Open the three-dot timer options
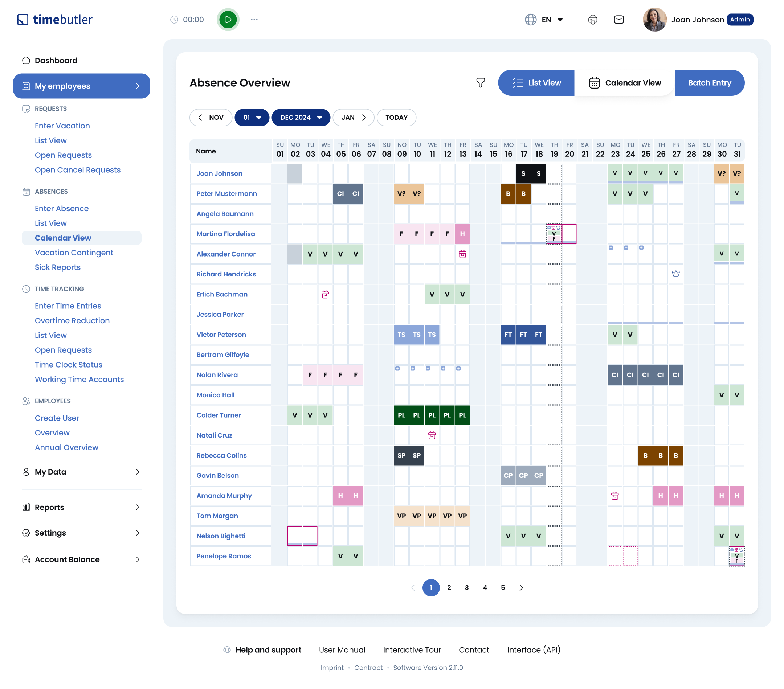The width and height of the screenshot is (784, 689). 254,20
